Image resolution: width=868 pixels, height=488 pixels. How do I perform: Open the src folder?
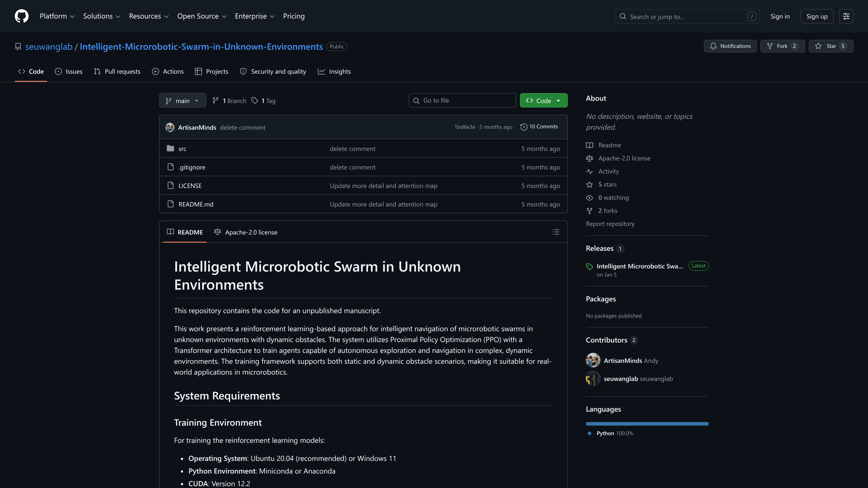(x=182, y=148)
